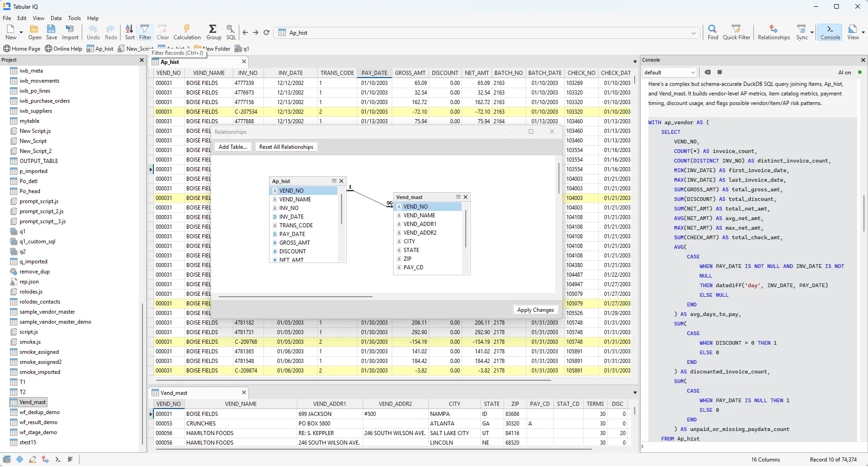Open the Data menu
The height and width of the screenshot is (467, 868).
pyautogui.click(x=56, y=18)
